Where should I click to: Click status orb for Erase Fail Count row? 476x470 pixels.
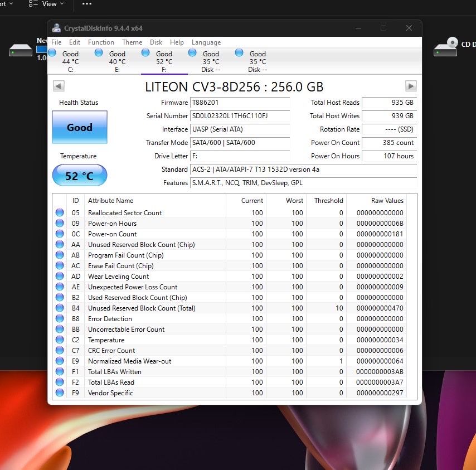tap(60, 265)
